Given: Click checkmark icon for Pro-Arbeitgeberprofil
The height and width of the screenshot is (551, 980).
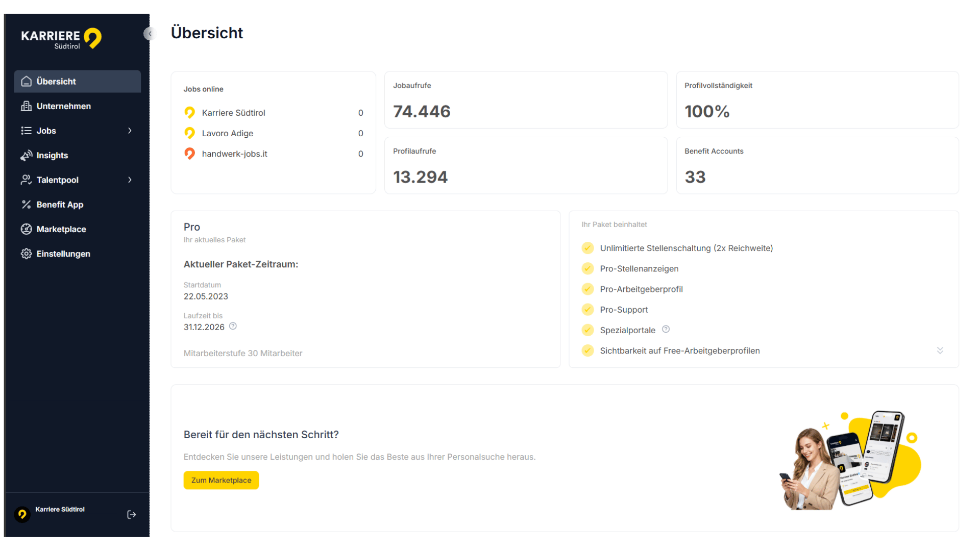Looking at the screenshot, I should (588, 289).
